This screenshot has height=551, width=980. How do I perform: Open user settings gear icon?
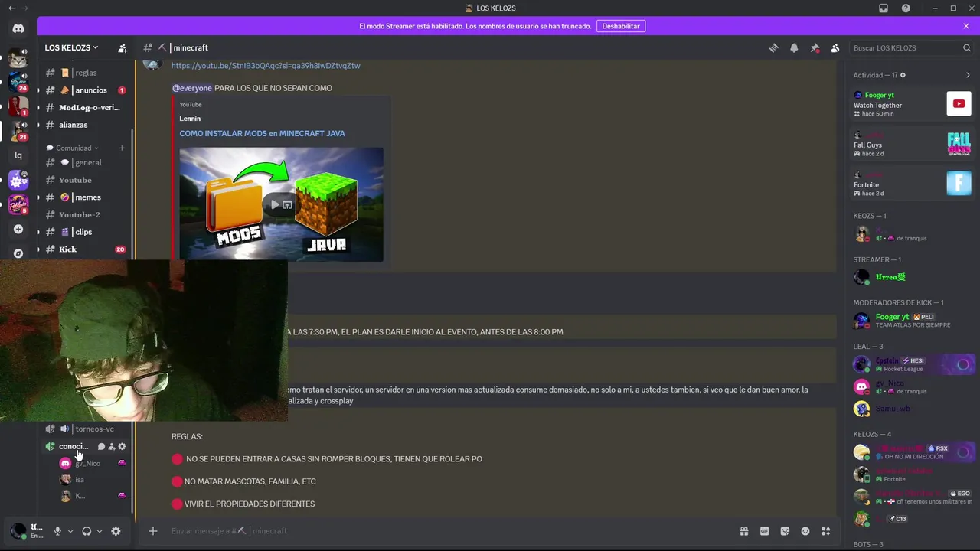coord(116,531)
